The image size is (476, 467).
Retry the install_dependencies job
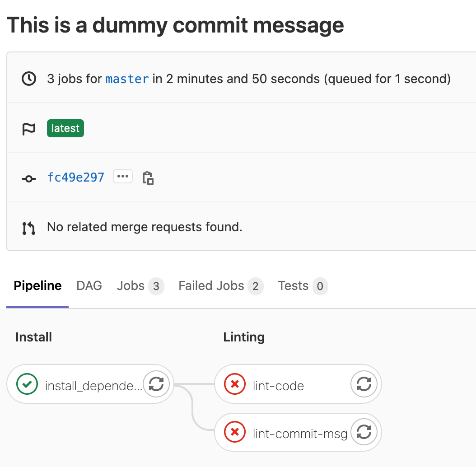pos(156,384)
